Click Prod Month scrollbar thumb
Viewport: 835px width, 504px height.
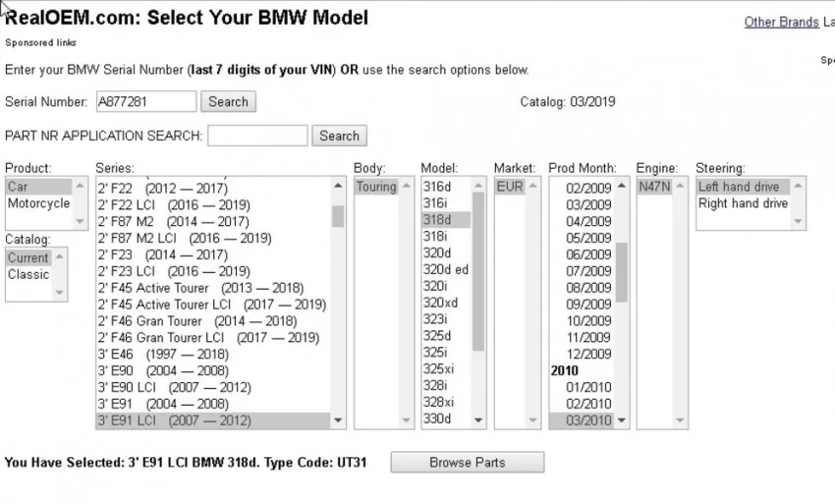pos(622,272)
